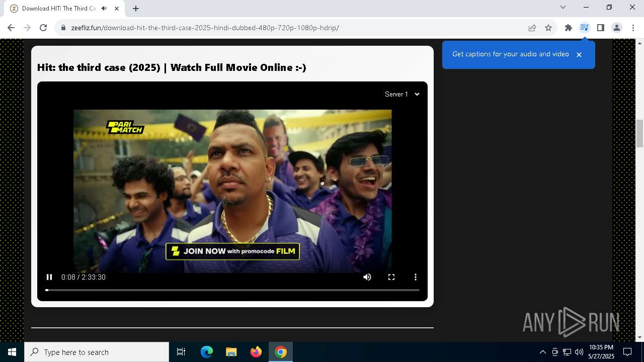Expand the Server 1 dropdown
The width and height of the screenshot is (644, 362).
pyautogui.click(x=401, y=94)
